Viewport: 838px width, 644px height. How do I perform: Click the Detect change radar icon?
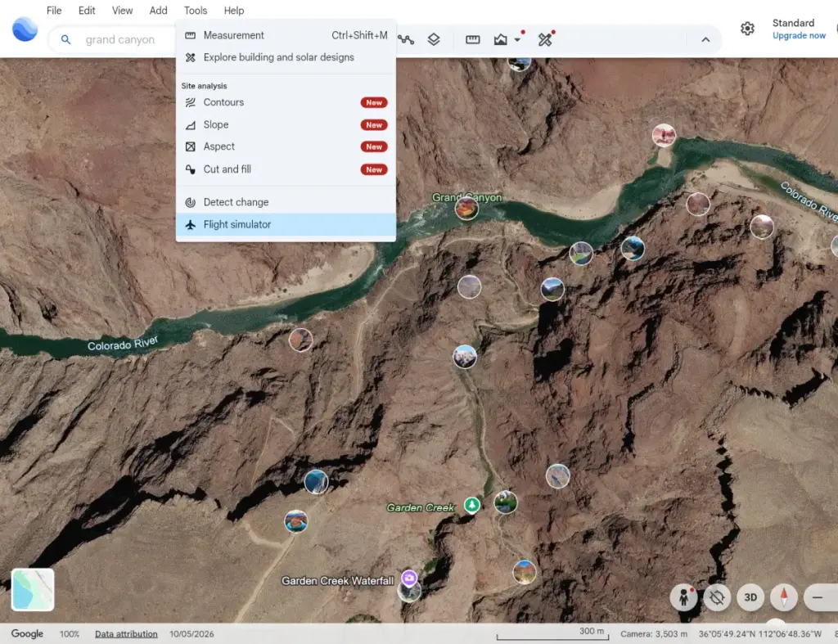click(x=190, y=202)
